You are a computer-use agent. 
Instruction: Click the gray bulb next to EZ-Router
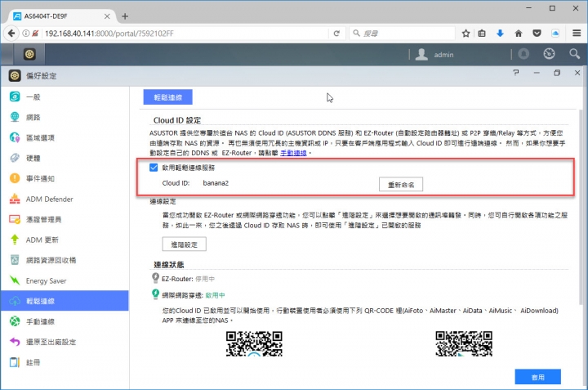click(155, 278)
